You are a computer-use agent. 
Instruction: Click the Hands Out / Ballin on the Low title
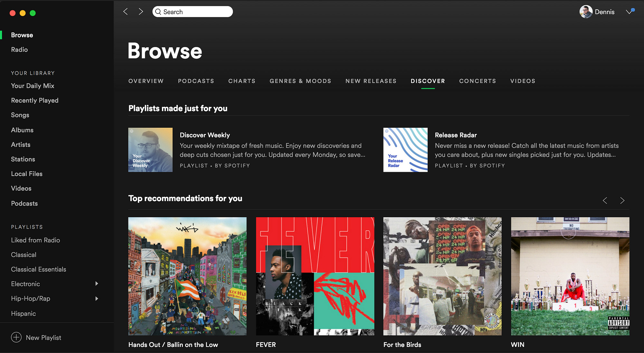[x=173, y=345]
